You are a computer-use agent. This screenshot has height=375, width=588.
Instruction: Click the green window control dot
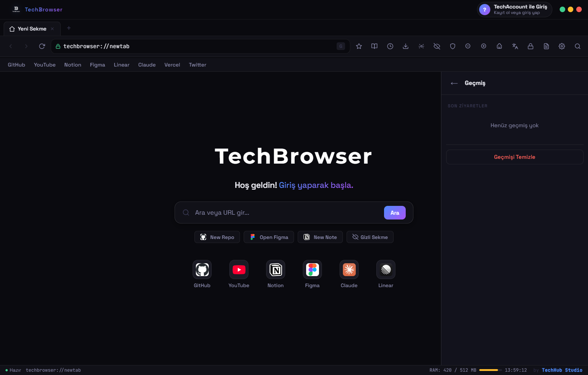(562, 10)
